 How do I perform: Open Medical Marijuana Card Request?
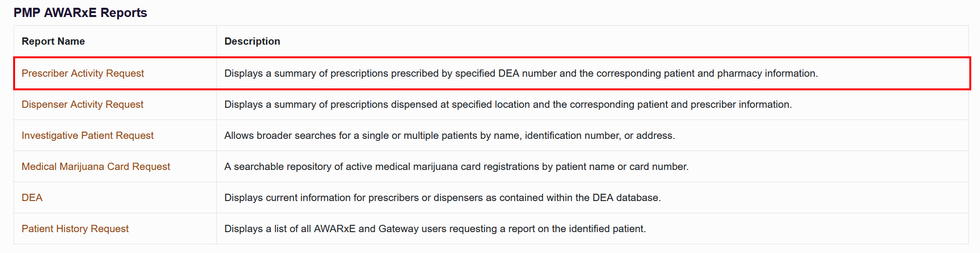tap(96, 167)
